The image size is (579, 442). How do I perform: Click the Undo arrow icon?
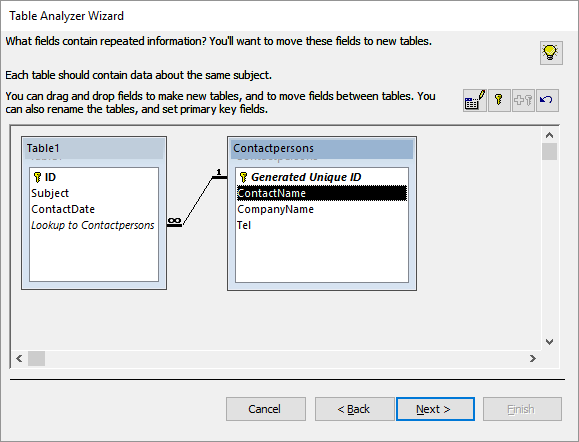pyautogui.click(x=547, y=100)
